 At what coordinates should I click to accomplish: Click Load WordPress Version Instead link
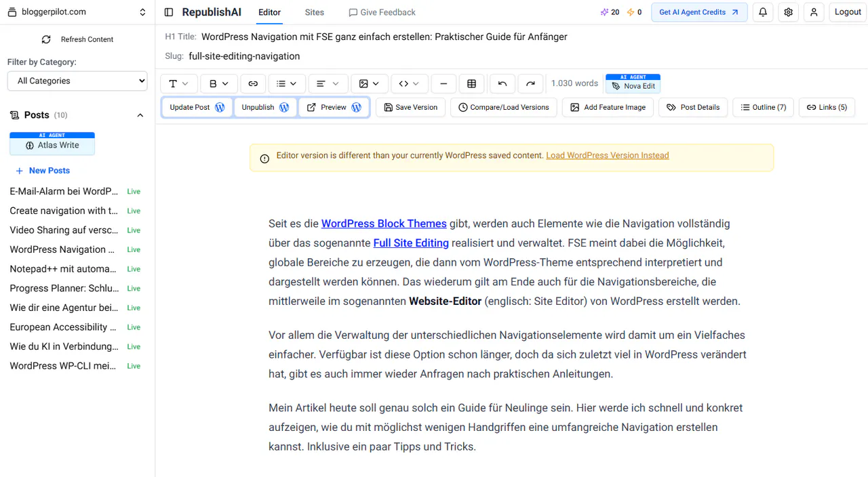coord(608,155)
